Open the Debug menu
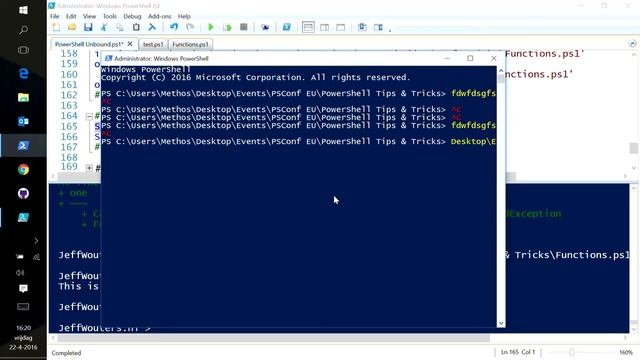 coord(132,16)
